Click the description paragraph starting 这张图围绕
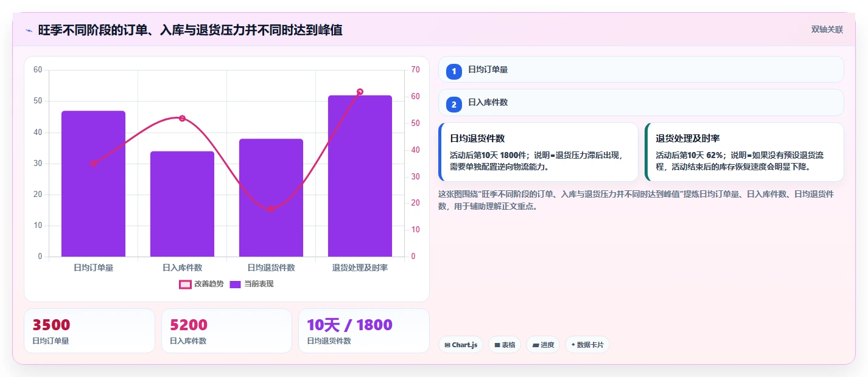The height and width of the screenshot is (377, 868). coord(636,200)
